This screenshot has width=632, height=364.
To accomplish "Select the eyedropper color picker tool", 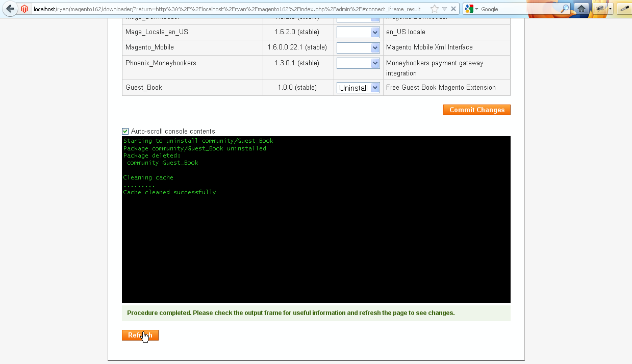I will 624,9.
